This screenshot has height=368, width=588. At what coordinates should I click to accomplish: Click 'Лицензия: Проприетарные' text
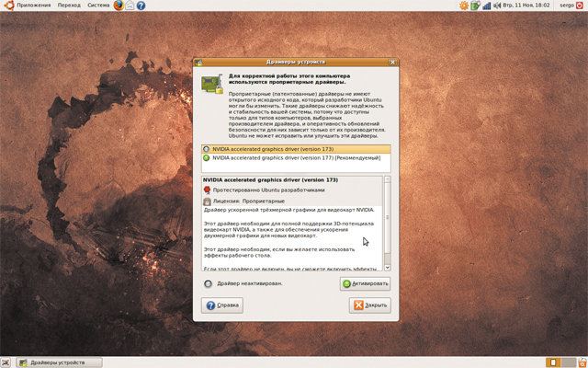click(x=249, y=201)
